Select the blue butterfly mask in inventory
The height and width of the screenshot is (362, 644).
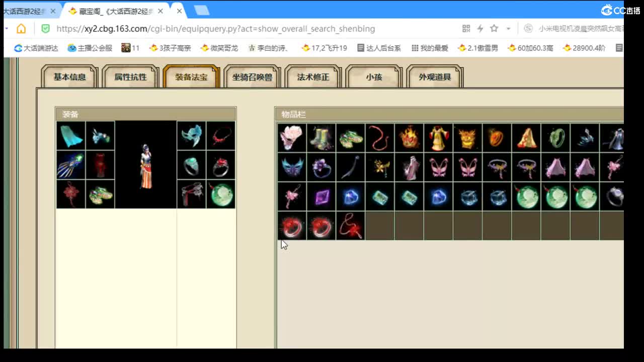click(x=292, y=167)
